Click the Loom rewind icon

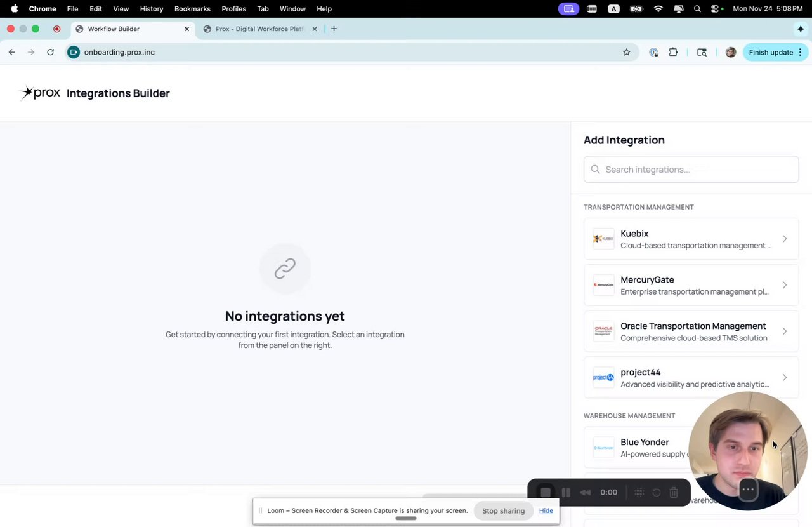[586, 492]
